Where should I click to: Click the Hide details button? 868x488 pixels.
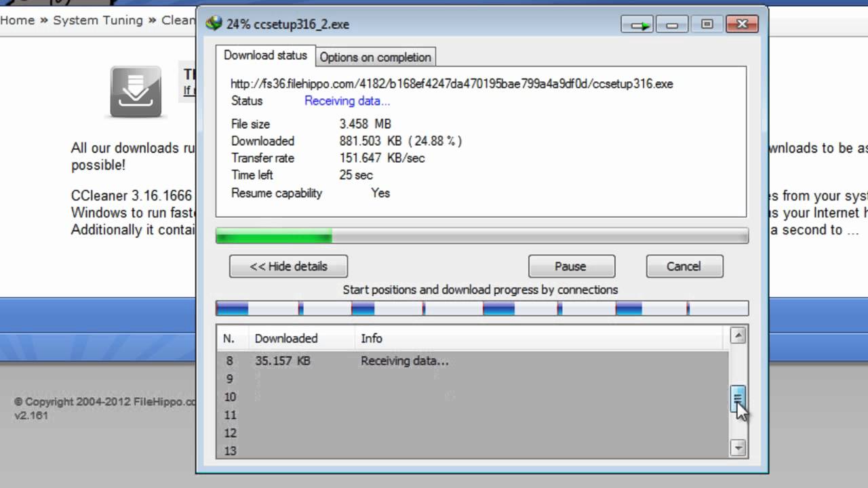pyautogui.click(x=288, y=266)
